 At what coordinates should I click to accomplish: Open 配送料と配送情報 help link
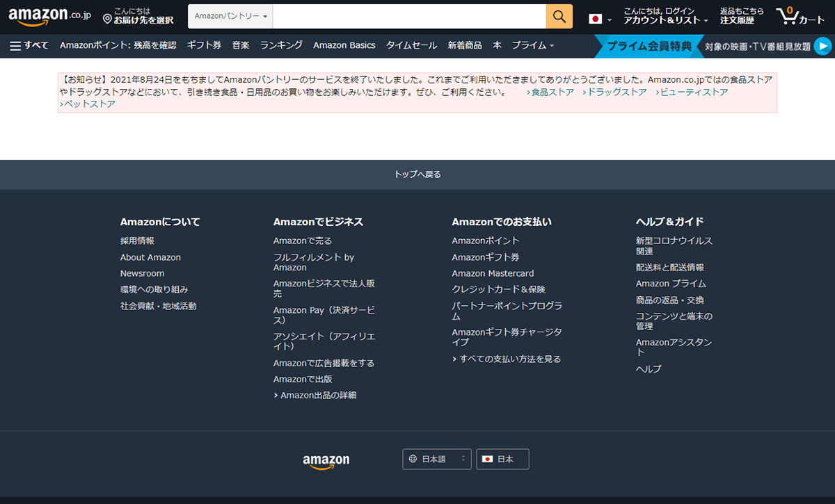pyautogui.click(x=670, y=267)
